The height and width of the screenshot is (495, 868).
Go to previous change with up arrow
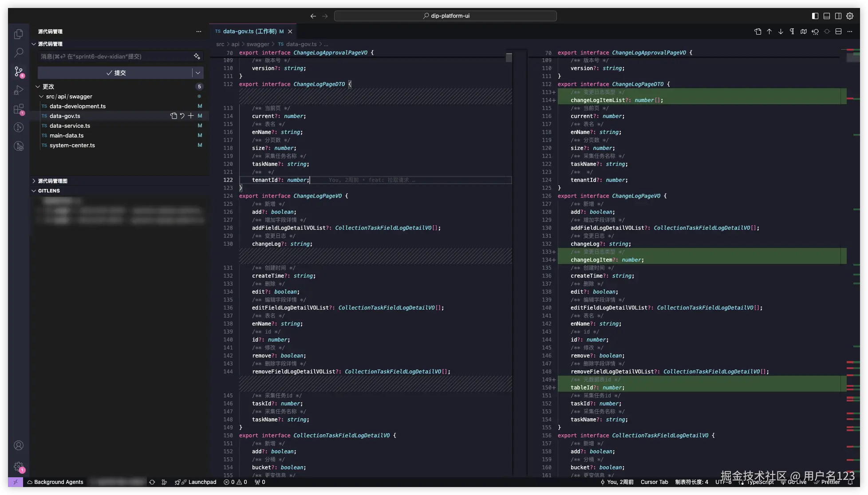769,31
